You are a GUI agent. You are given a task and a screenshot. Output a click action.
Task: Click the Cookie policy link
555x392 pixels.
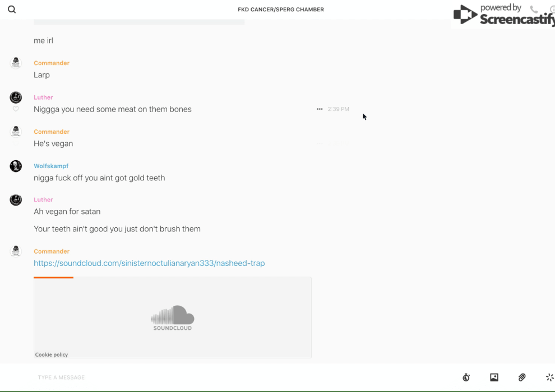(52, 354)
